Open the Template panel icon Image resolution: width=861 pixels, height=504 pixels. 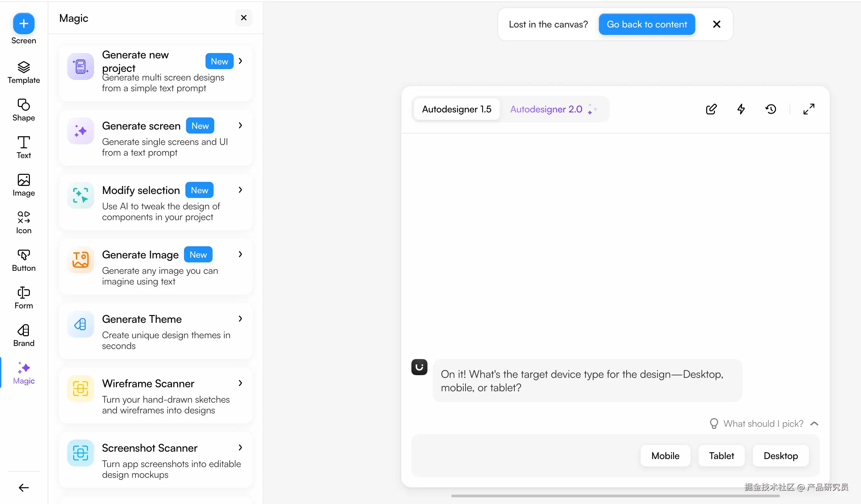(24, 67)
